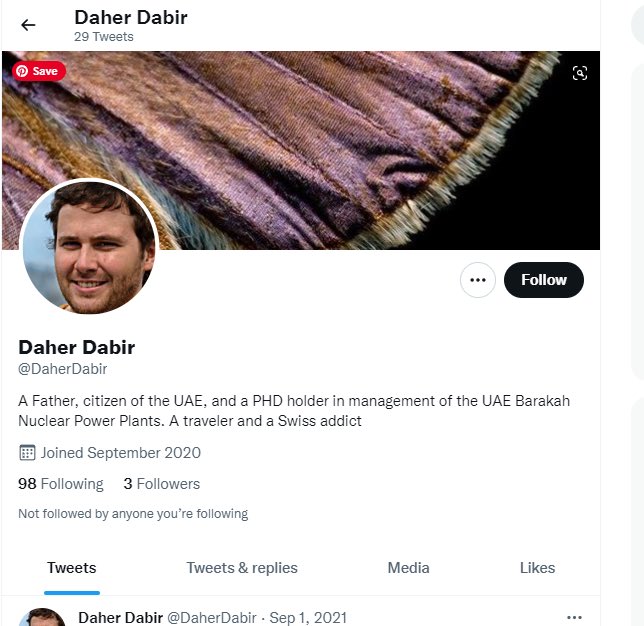Open the 98 Following list
The width and height of the screenshot is (644, 626).
[61, 484]
